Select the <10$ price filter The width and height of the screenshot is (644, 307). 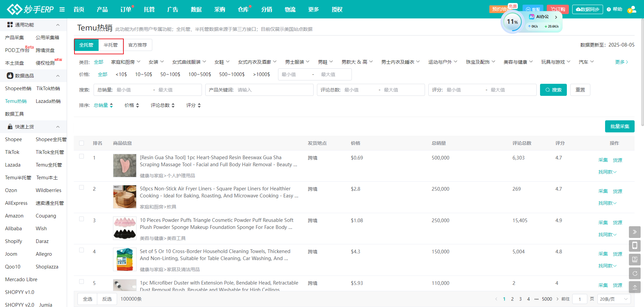(x=121, y=74)
